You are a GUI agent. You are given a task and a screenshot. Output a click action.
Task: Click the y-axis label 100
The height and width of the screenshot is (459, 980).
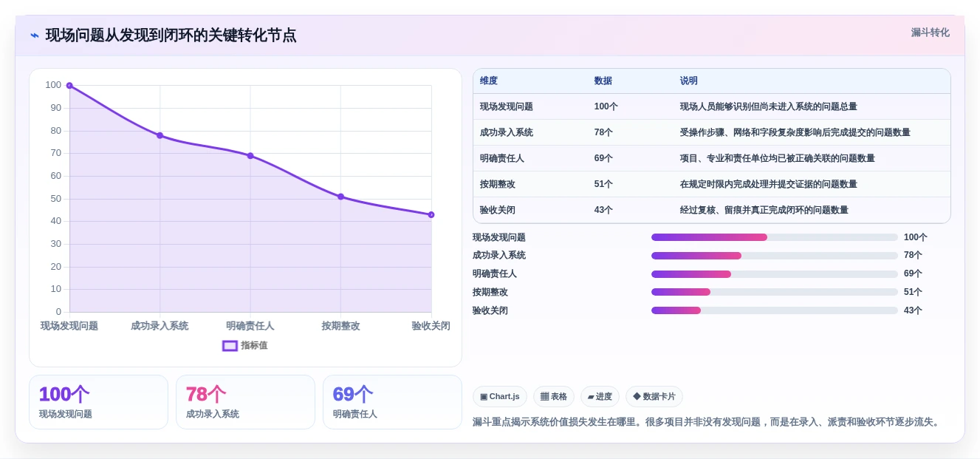53,85
